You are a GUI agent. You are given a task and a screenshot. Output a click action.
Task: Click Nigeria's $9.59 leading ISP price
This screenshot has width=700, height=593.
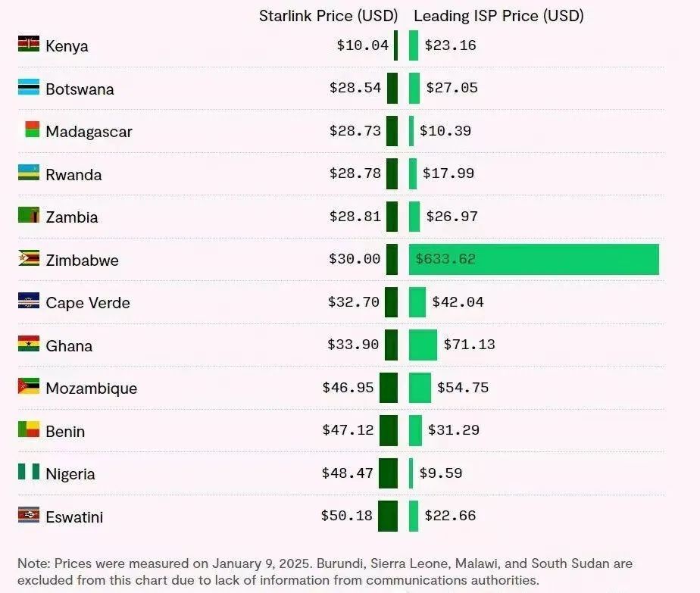[441, 473]
